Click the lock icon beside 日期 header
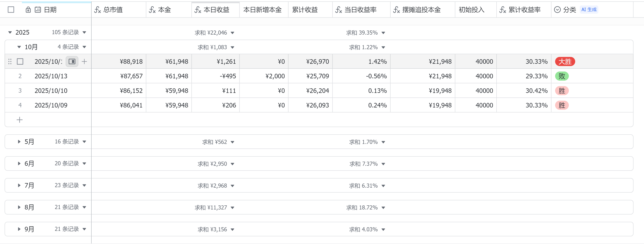Image resolution: width=644 pixels, height=245 pixels. (28, 10)
